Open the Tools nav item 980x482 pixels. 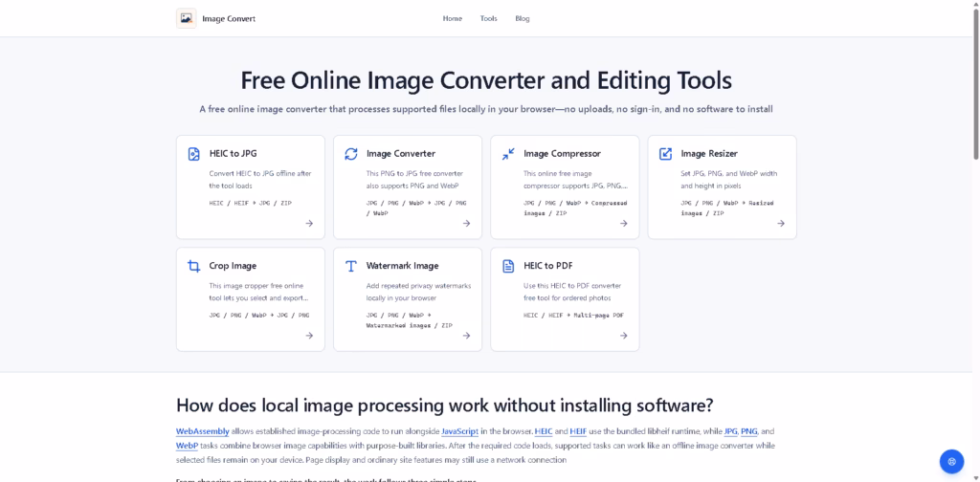489,19
